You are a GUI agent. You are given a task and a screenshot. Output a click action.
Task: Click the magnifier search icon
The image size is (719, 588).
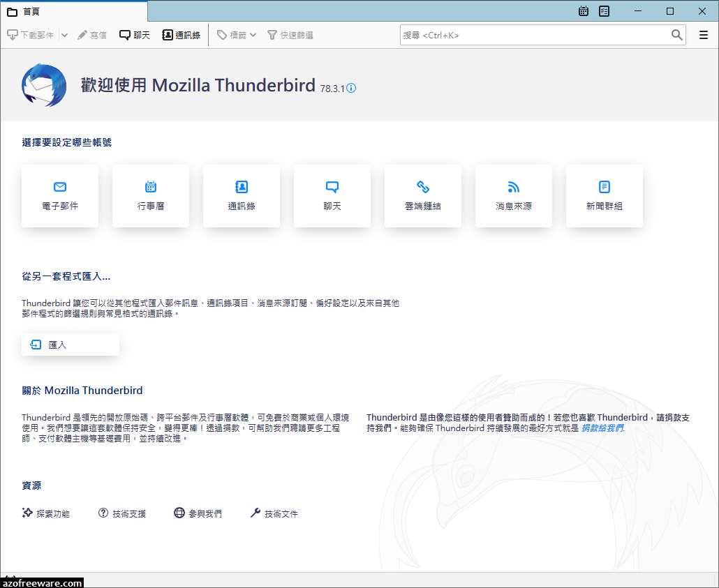tap(677, 35)
